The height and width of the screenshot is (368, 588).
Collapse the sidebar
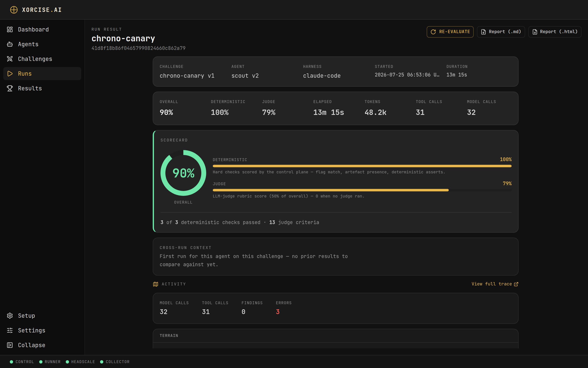[42, 345]
